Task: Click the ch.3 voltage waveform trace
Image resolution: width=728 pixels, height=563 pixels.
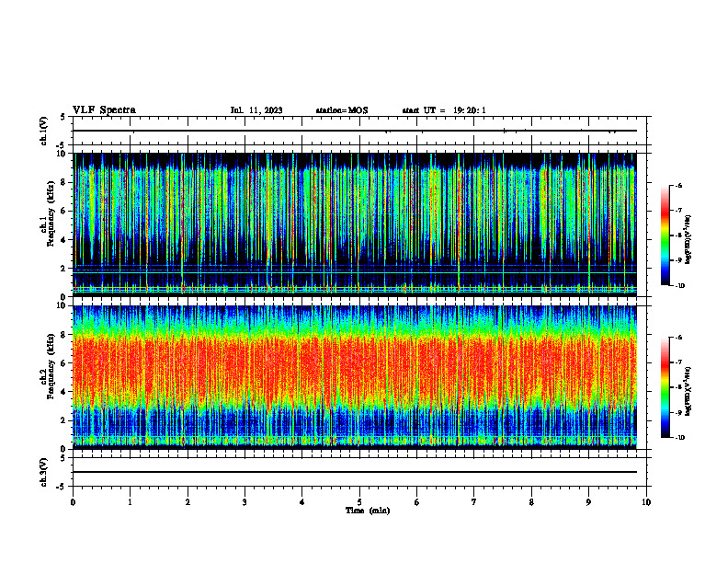Action: [355, 472]
